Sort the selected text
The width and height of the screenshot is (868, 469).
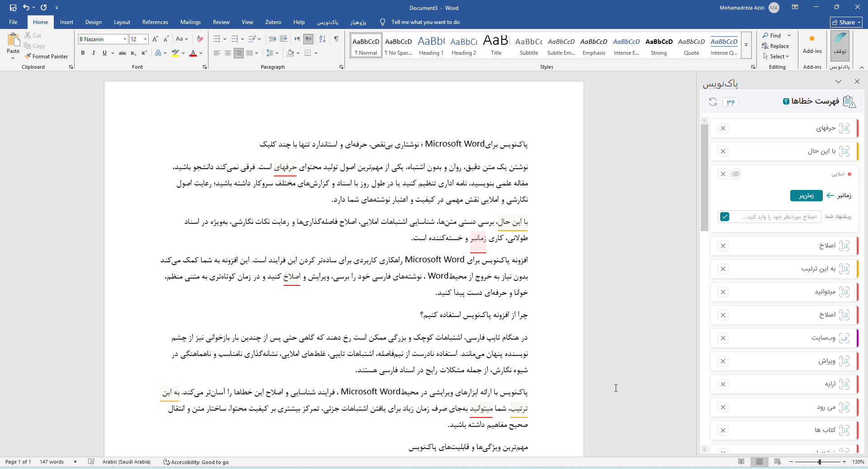click(x=322, y=39)
